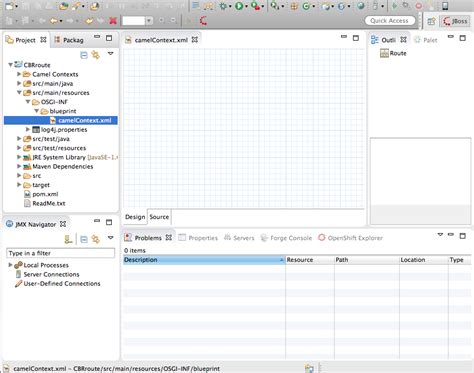Click the Run with red badge icon
Viewport: 474px width, 373px height.
click(255, 6)
